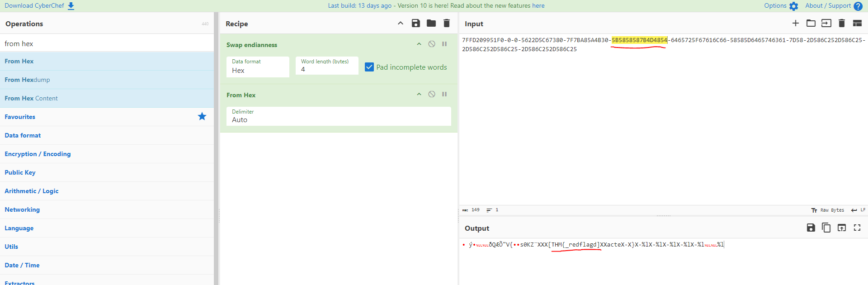The height and width of the screenshot is (285, 868).
Task: Click the operations search field
Action: tap(107, 43)
